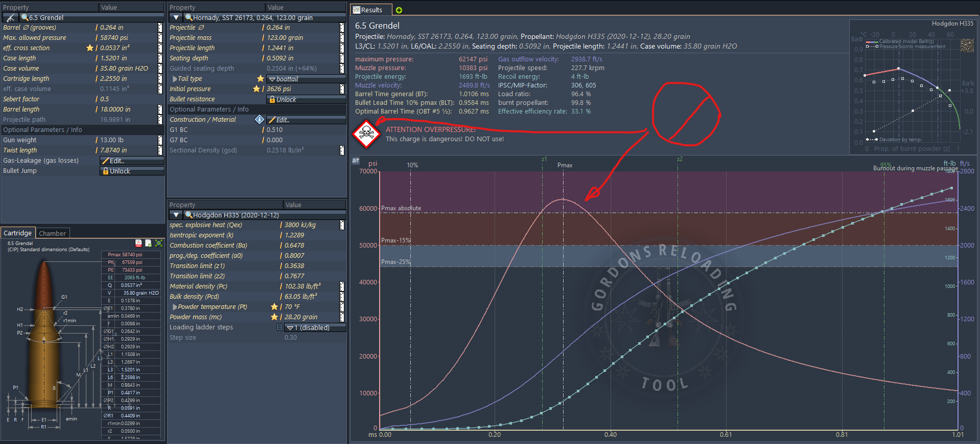Click green fit-to-view icon above cartridge drawing
Viewport: 980px width, 444px height.
pyautogui.click(x=159, y=243)
